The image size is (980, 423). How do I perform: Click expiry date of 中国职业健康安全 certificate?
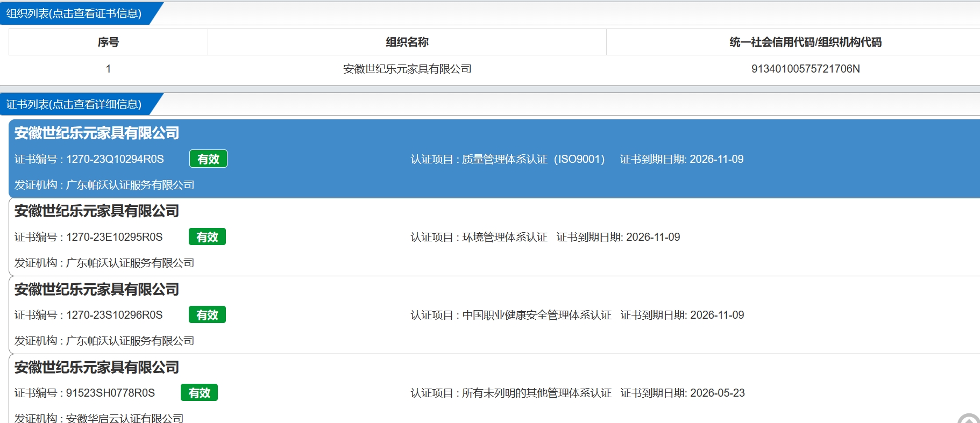click(717, 315)
